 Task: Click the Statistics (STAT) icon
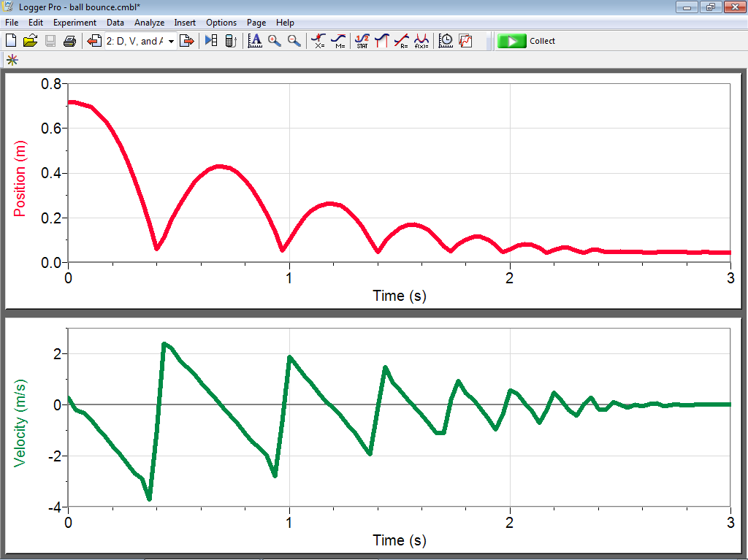pyautogui.click(x=362, y=41)
